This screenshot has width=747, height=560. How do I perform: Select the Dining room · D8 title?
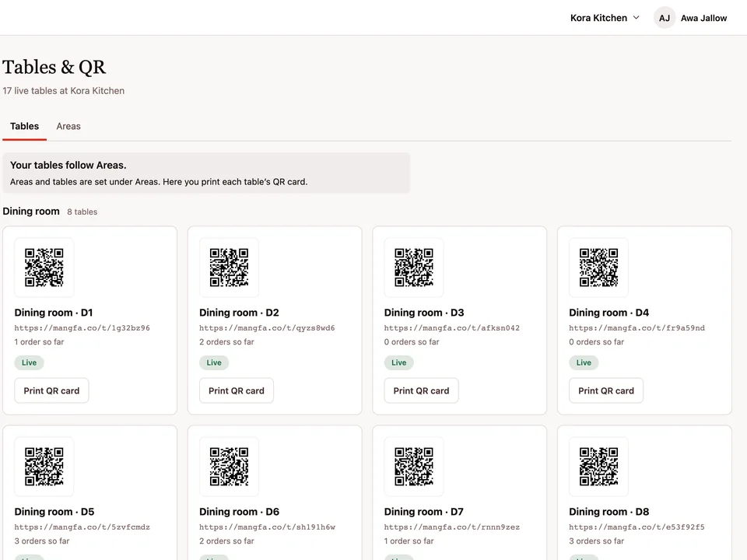(608, 512)
